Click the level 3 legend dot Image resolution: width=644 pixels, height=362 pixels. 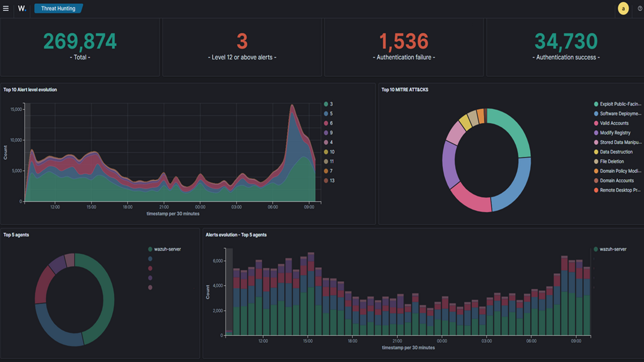point(325,104)
